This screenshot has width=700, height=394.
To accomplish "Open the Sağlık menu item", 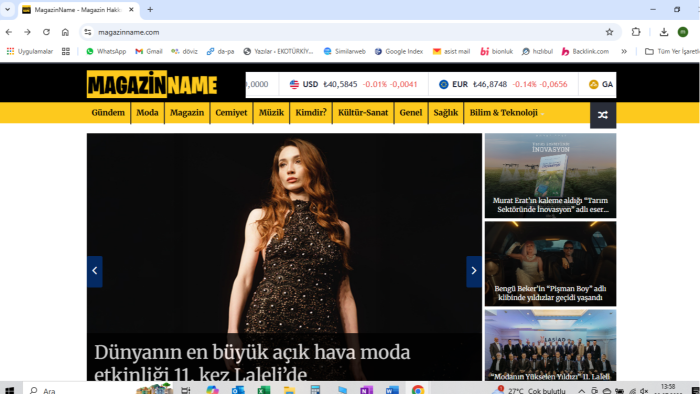I will click(x=446, y=112).
